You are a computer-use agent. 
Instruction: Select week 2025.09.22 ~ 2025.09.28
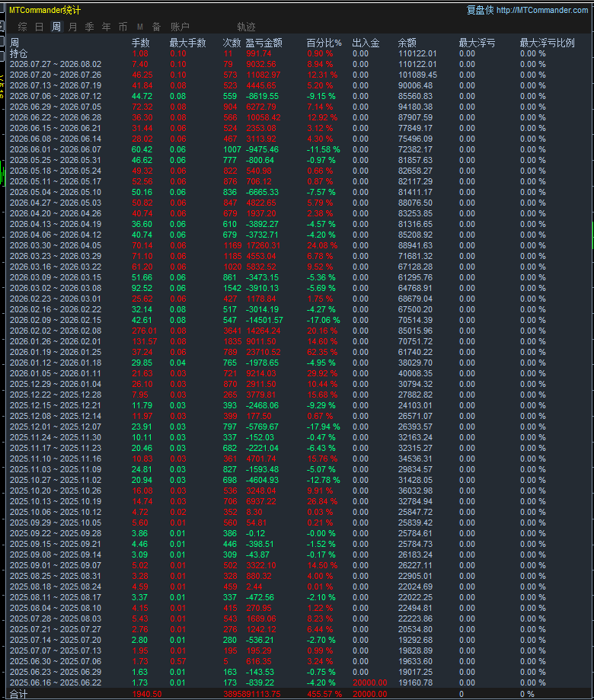click(x=56, y=533)
